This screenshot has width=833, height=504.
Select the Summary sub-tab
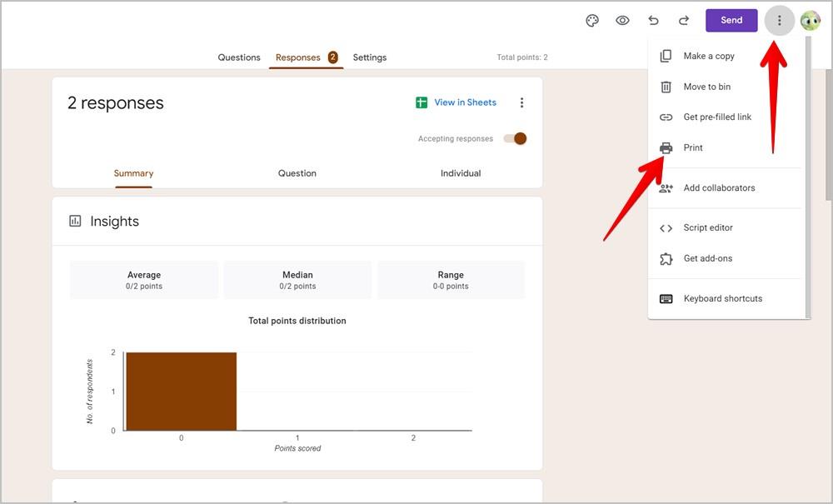[133, 173]
